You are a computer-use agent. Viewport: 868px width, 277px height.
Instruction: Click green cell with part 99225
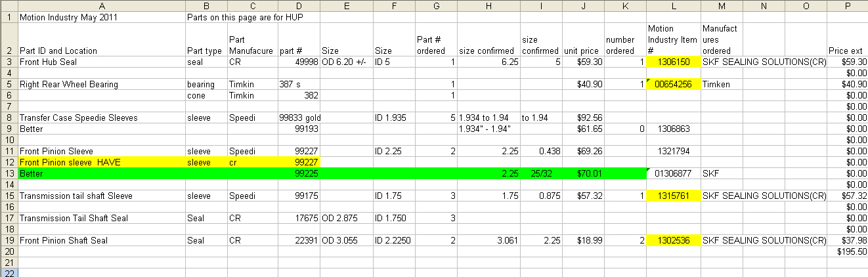coord(299,173)
